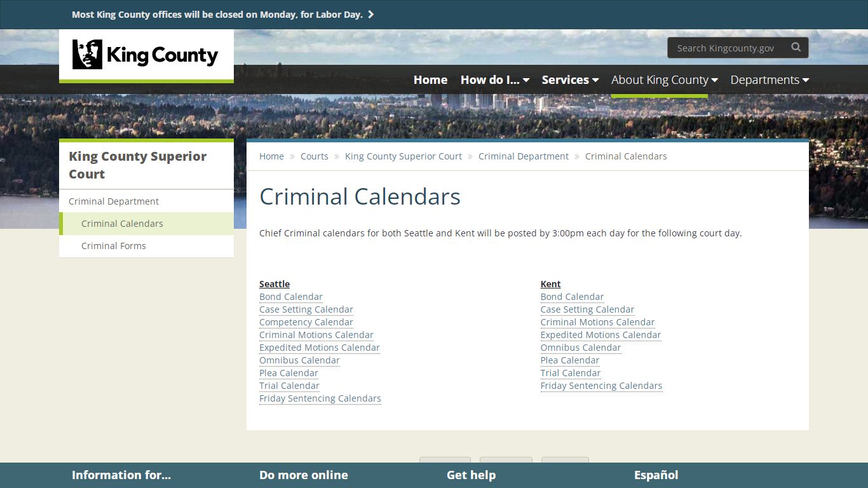Expand the Services menu

(570, 79)
